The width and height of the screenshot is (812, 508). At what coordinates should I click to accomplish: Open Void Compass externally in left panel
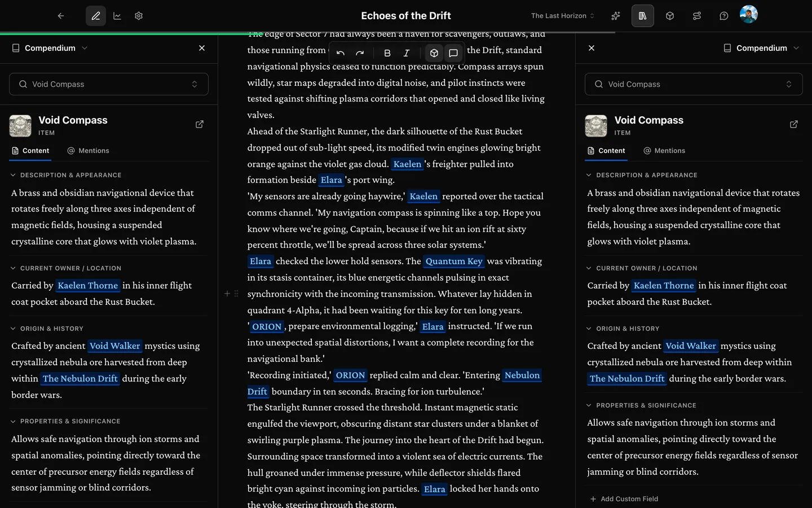[200, 124]
